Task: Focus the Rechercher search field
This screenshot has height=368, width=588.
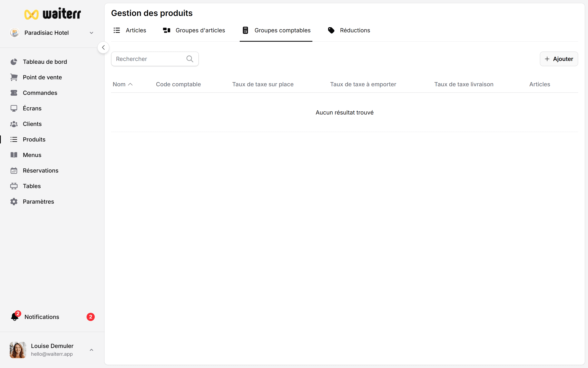Action: point(155,59)
